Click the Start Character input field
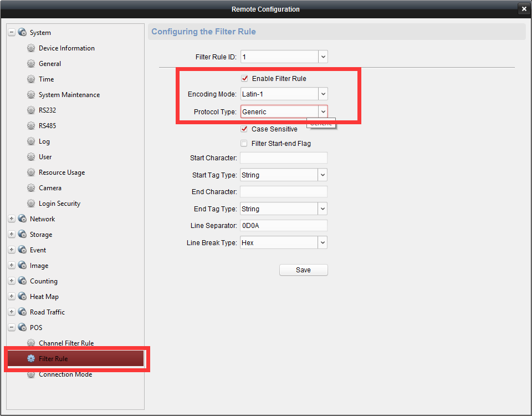 point(283,158)
